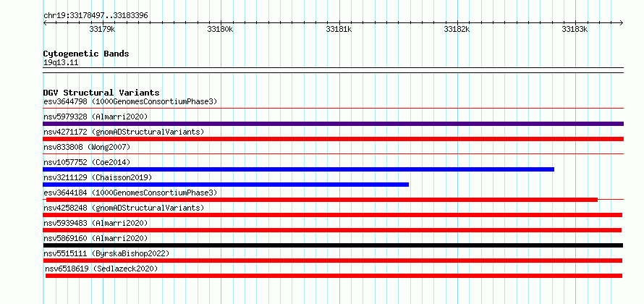Click the right arrowhead of the ruler
This screenshot has height=304, width=644.
click(622, 22)
